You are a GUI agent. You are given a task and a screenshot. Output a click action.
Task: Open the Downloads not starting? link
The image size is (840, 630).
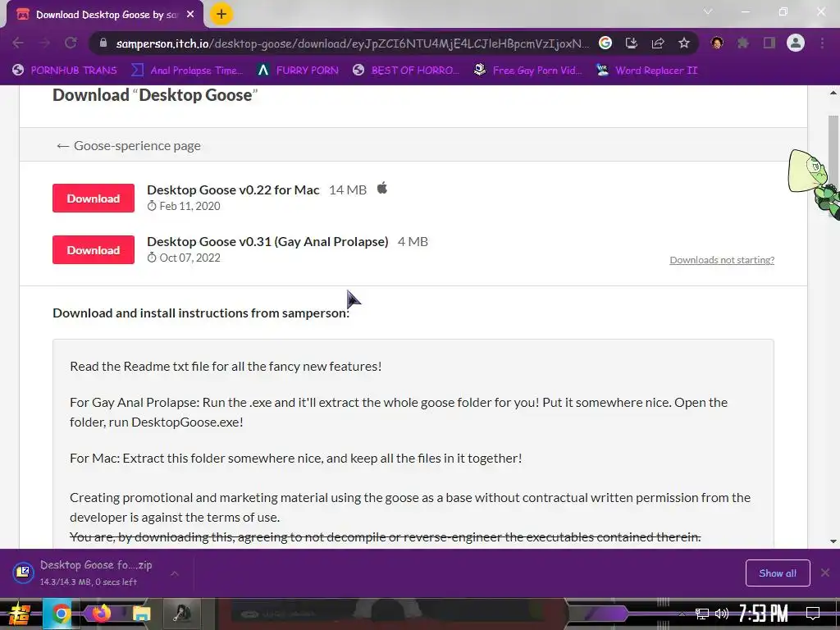pyautogui.click(x=722, y=260)
